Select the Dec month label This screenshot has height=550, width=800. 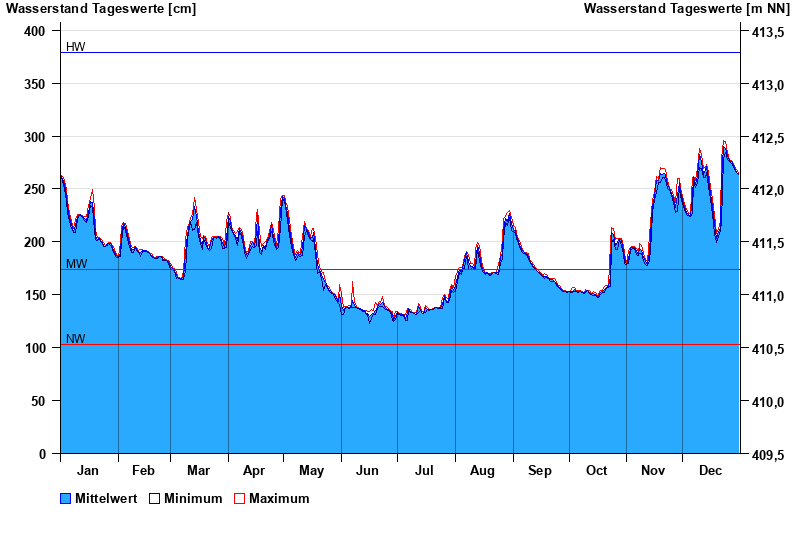coord(711,470)
